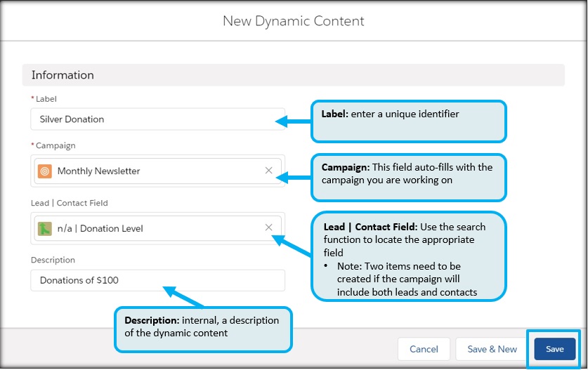Viewport: 588px width, 370px height.
Task: Remove the Donation Level field selection
Action: click(x=268, y=227)
